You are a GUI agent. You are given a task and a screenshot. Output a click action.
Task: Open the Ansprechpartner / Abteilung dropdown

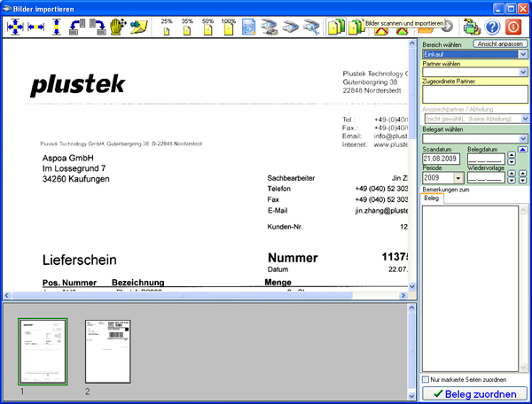pyautogui.click(x=525, y=119)
